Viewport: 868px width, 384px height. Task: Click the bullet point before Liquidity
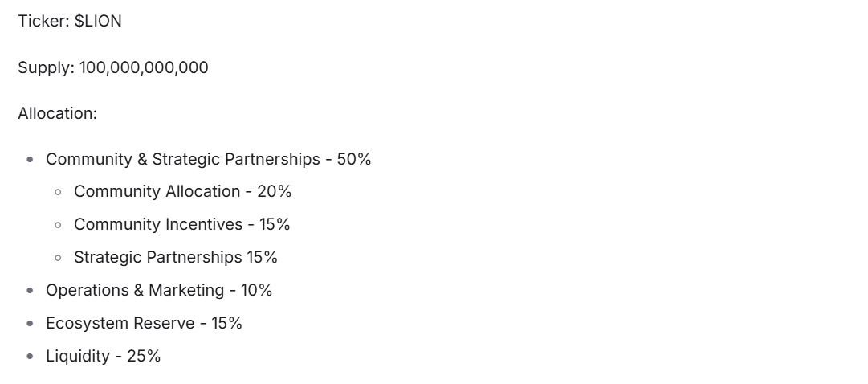pos(31,357)
